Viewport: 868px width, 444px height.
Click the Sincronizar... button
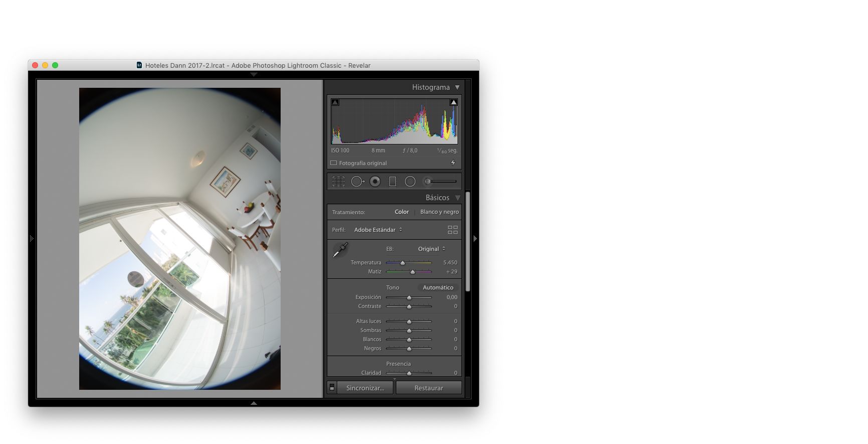point(365,388)
